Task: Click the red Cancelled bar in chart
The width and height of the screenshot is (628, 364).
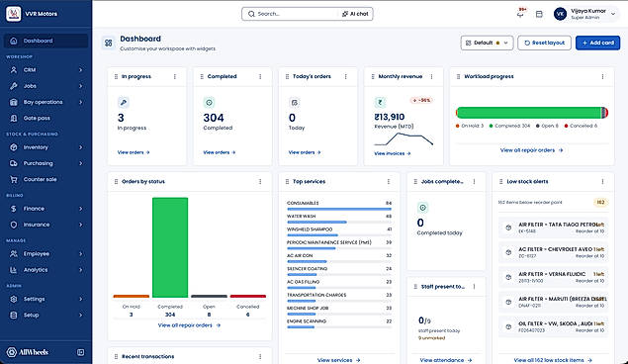Action: (x=248, y=297)
